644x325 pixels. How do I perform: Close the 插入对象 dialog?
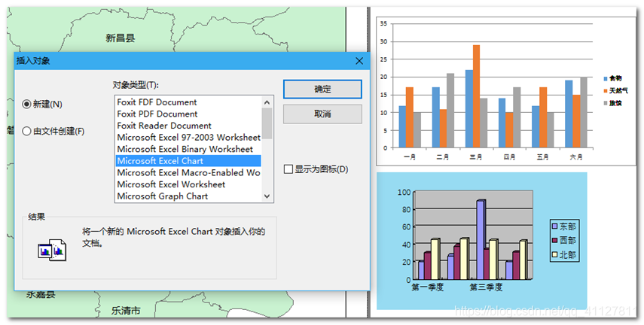coord(359,61)
